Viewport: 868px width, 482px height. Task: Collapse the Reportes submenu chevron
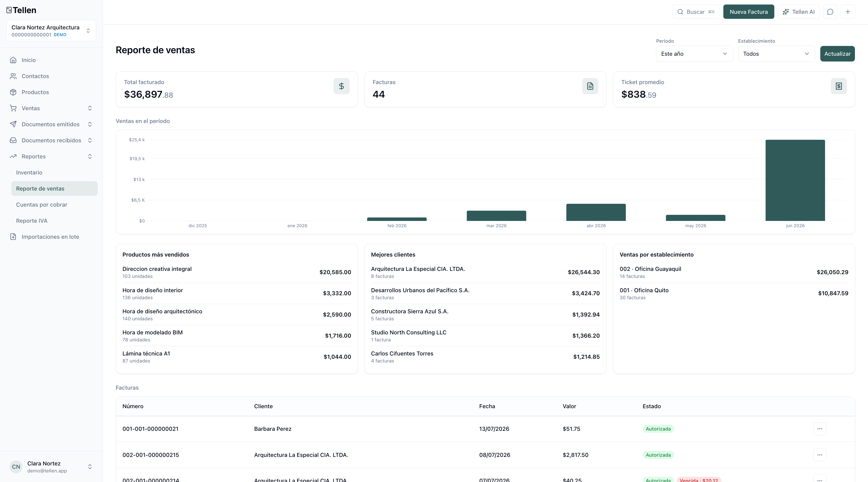90,156
